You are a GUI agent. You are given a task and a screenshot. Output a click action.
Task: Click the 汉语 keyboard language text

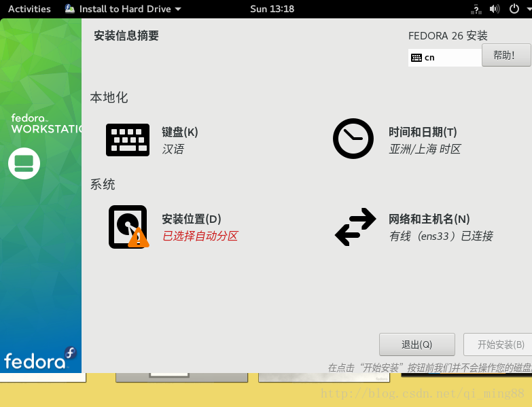(173, 149)
